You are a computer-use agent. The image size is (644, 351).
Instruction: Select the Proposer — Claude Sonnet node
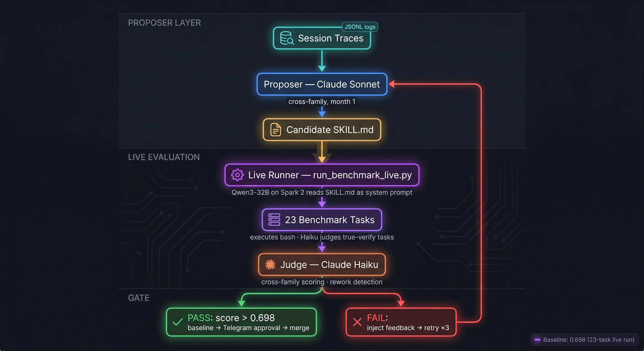click(322, 84)
